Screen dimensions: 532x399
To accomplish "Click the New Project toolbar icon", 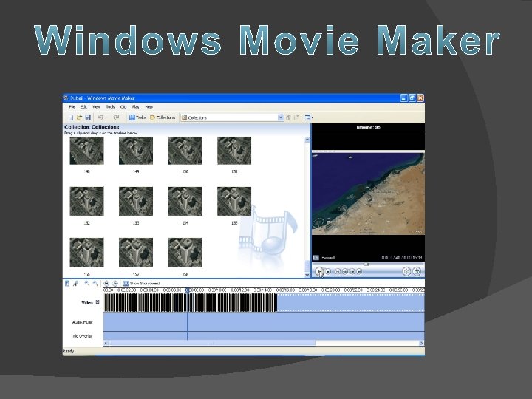I will (x=71, y=117).
